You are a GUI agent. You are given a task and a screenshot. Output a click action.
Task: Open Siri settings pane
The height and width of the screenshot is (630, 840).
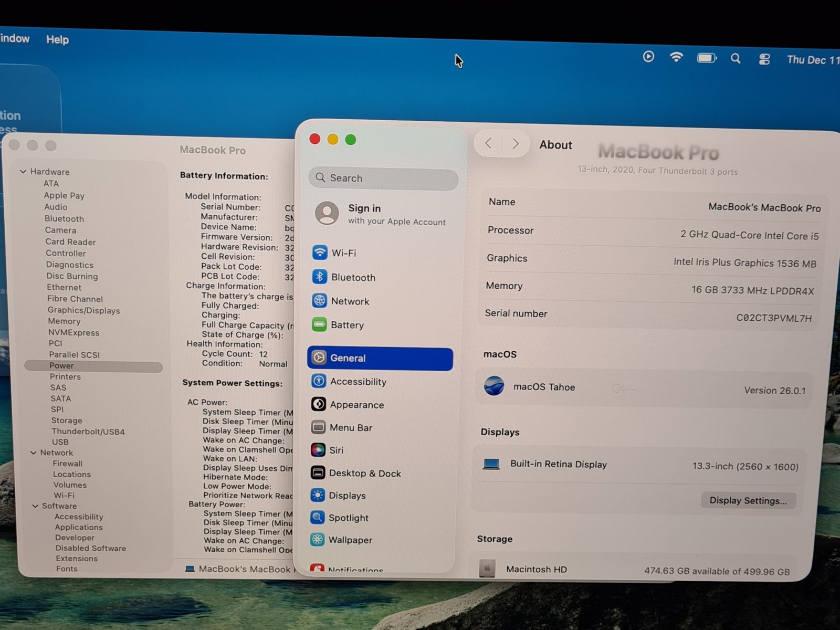336,450
